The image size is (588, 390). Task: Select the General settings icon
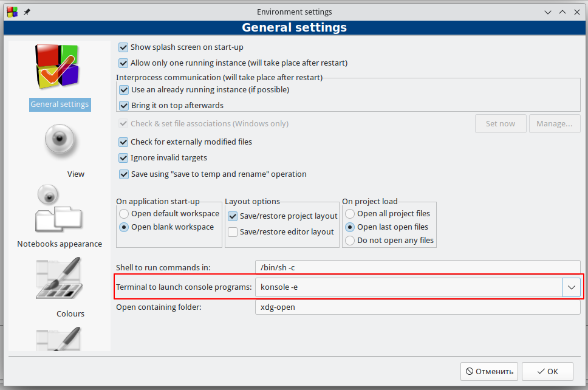60,67
